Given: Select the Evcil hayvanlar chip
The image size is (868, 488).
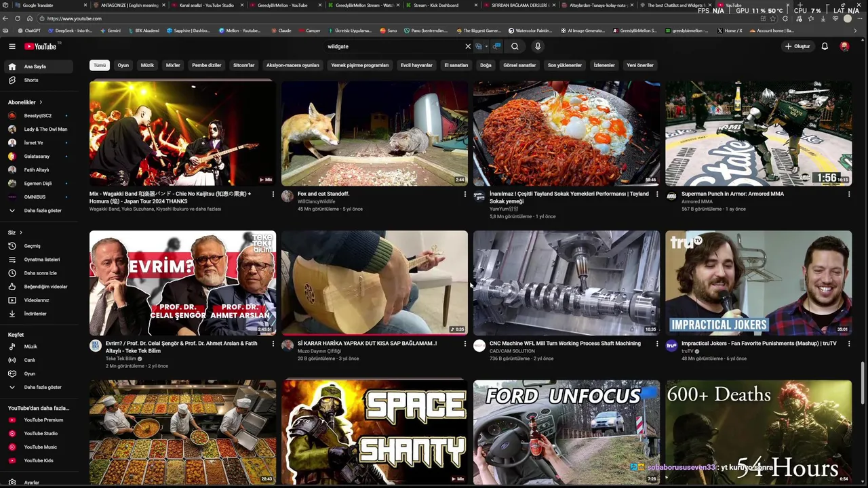Looking at the screenshot, I should click(416, 65).
